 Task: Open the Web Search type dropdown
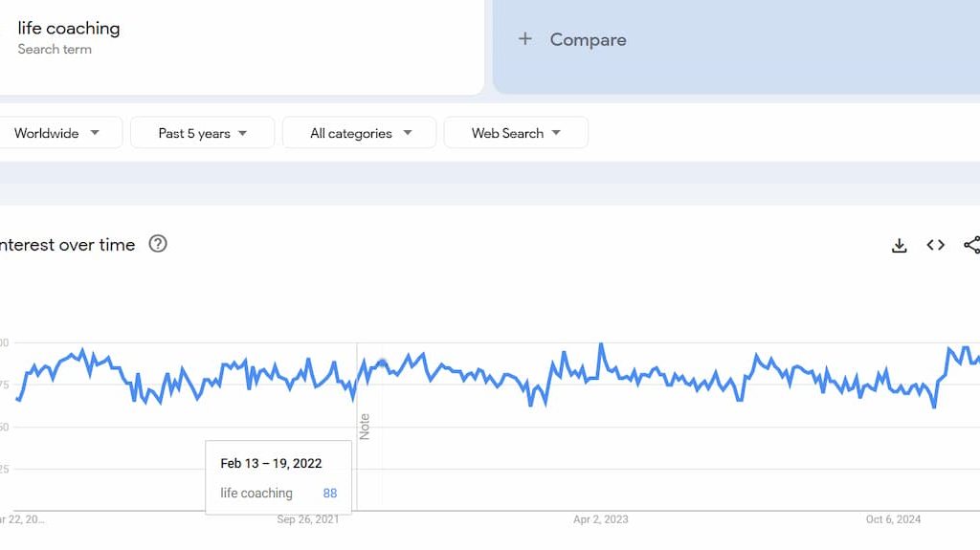[516, 133]
